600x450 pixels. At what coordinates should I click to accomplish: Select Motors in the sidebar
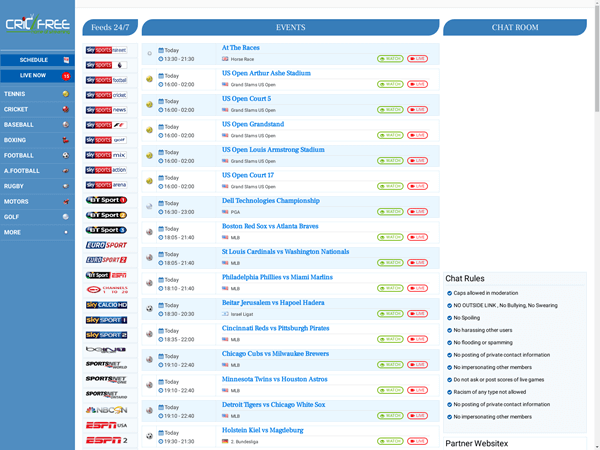point(37,201)
